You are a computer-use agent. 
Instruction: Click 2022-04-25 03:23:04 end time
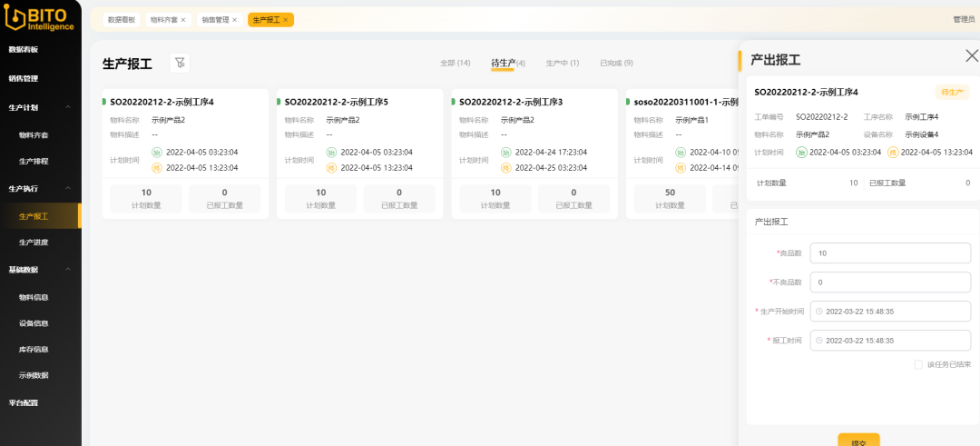click(x=552, y=168)
